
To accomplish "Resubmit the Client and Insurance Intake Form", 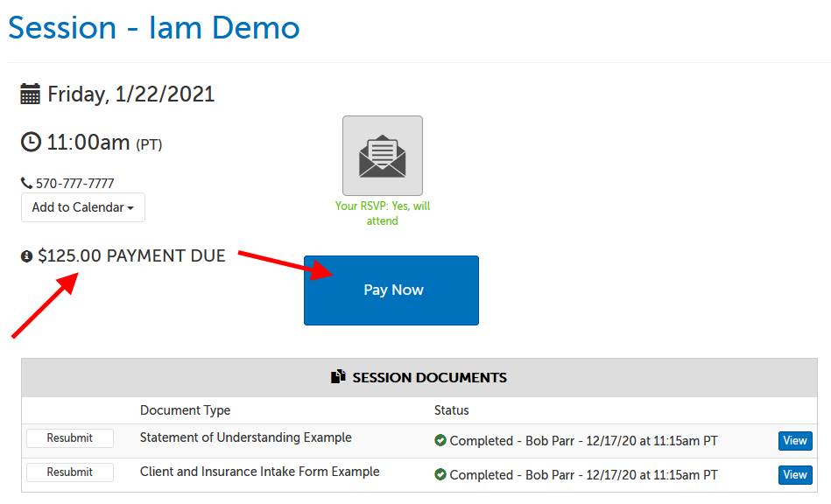I will point(69,472).
